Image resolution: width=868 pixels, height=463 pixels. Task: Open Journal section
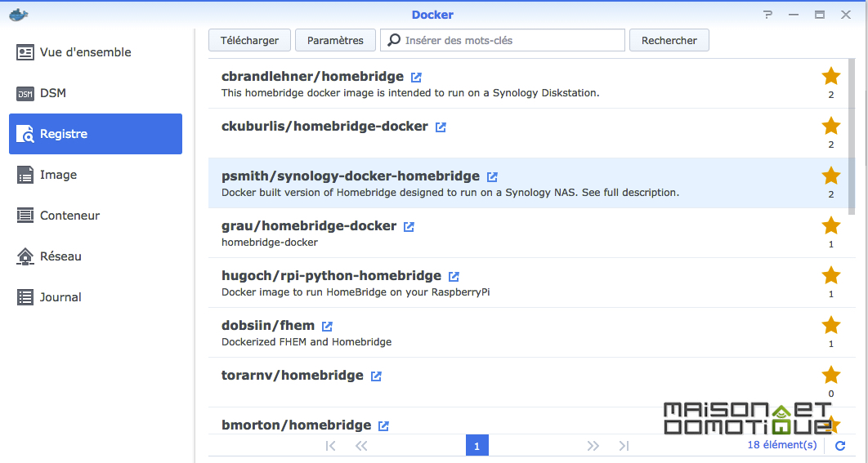95,297
